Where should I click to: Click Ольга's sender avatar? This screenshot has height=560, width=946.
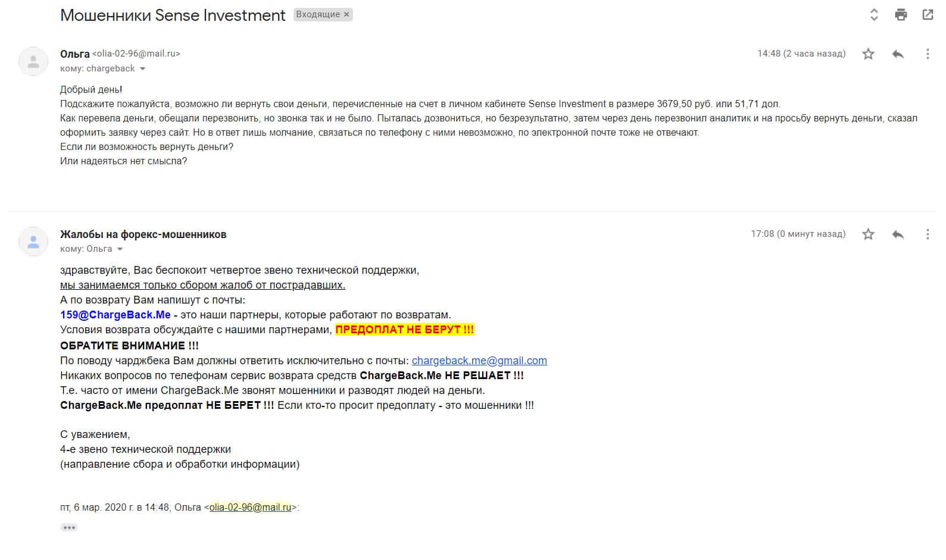[x=33, y=61]
